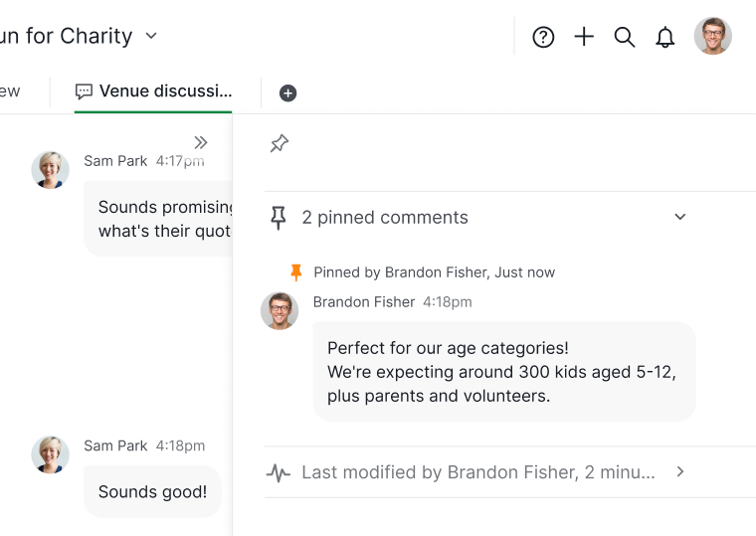Open the user profile avatar menu
This screenshot has width=756, height=536.
[713, 36]
